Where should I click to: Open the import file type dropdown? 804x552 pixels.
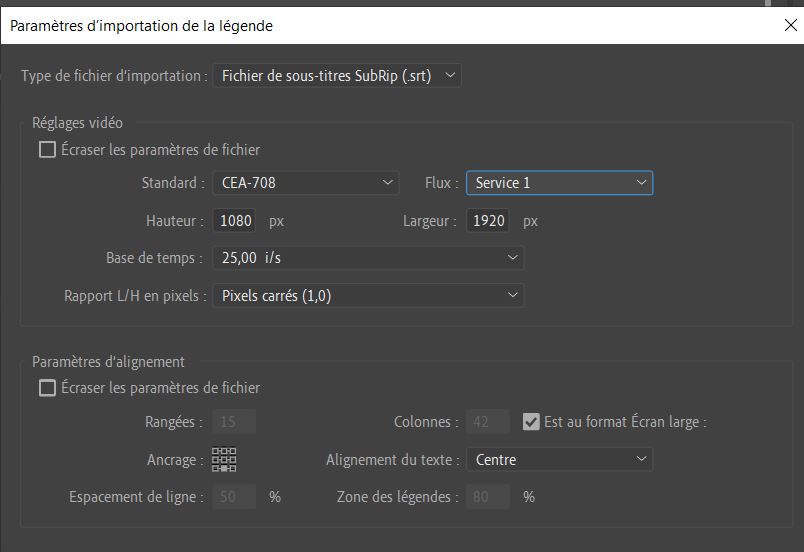(x=337, y=75)
